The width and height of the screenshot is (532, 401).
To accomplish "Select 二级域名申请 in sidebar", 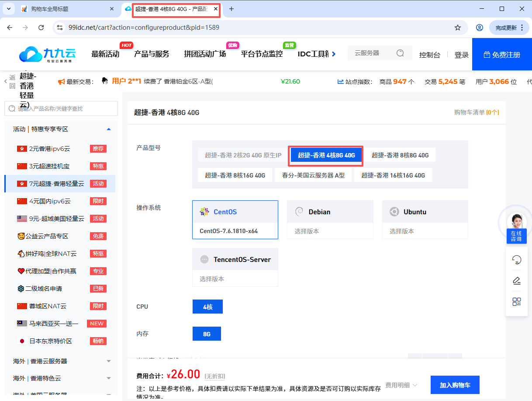I will 60,289.
